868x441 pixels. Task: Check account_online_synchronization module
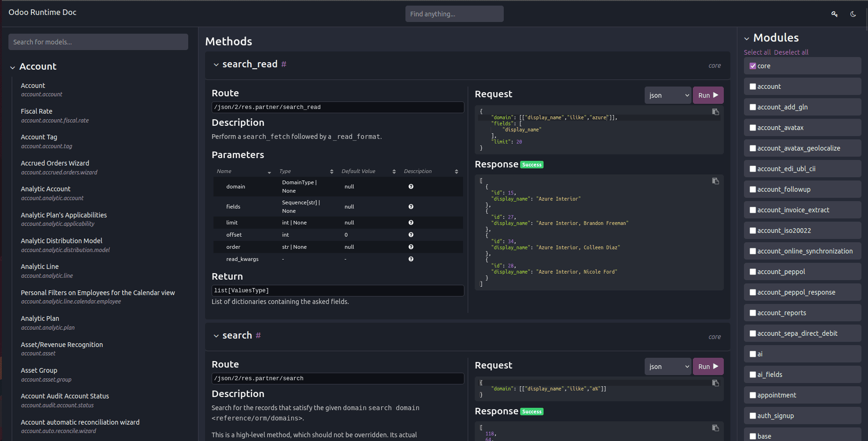point(753,251)
